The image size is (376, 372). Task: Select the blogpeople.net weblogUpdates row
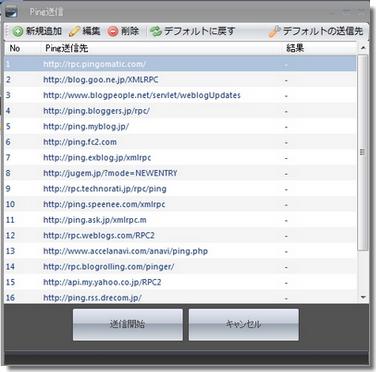point(180,95)
